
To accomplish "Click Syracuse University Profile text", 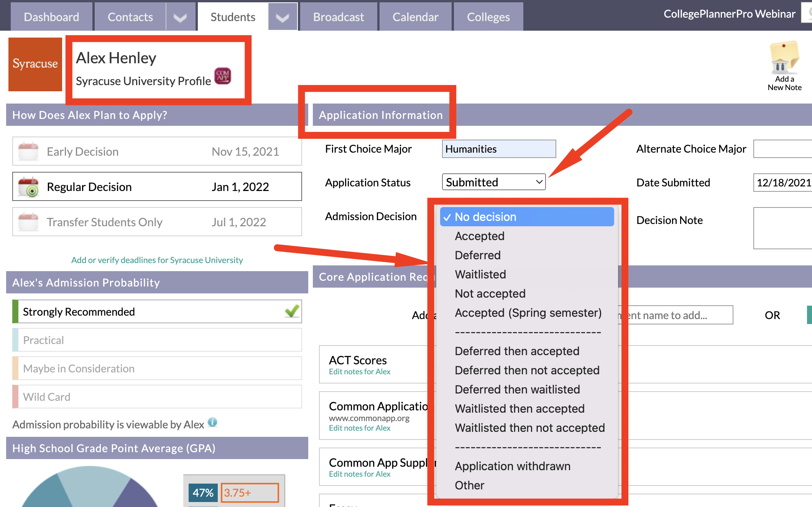I will pos(143,81).
